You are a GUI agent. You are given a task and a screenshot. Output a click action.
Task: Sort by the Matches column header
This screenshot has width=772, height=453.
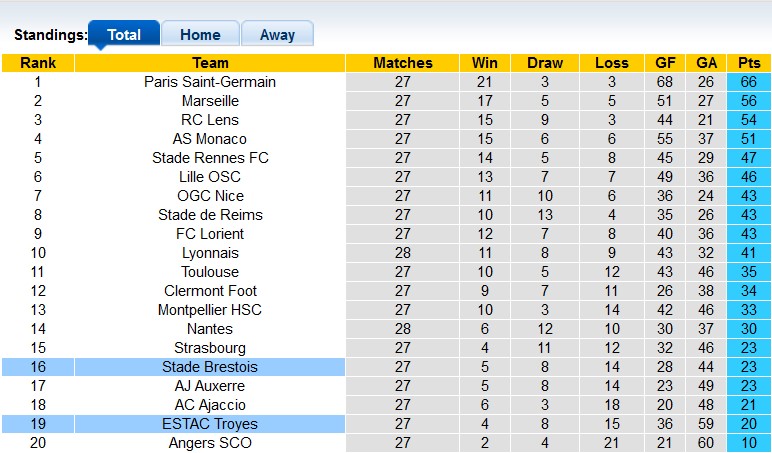(x=402, y=63)
